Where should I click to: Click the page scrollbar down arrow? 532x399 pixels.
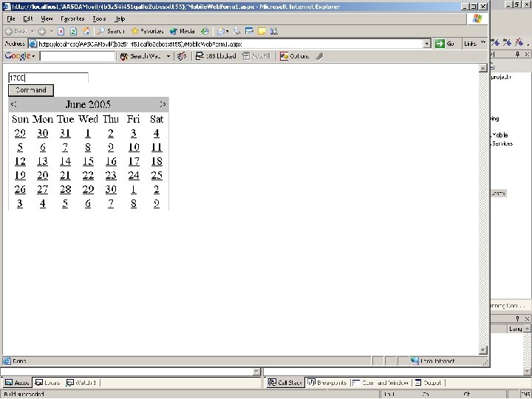(482, 349)
